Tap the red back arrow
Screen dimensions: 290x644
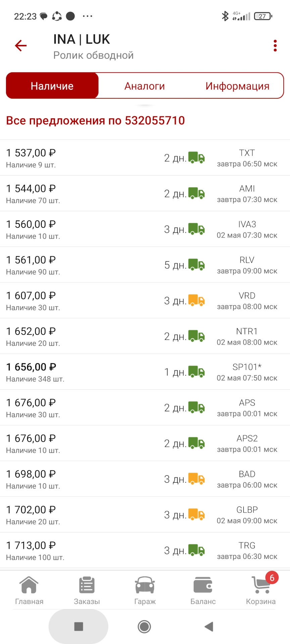[21, 46]
